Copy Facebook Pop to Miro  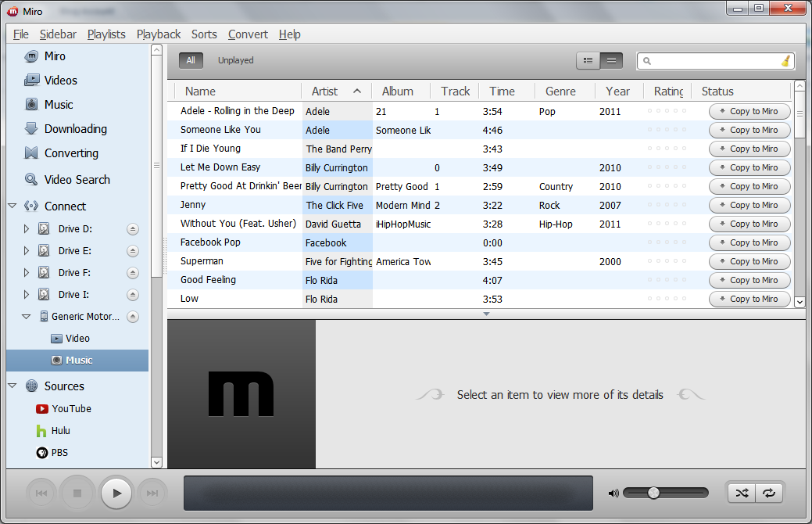tap(749, 242)
